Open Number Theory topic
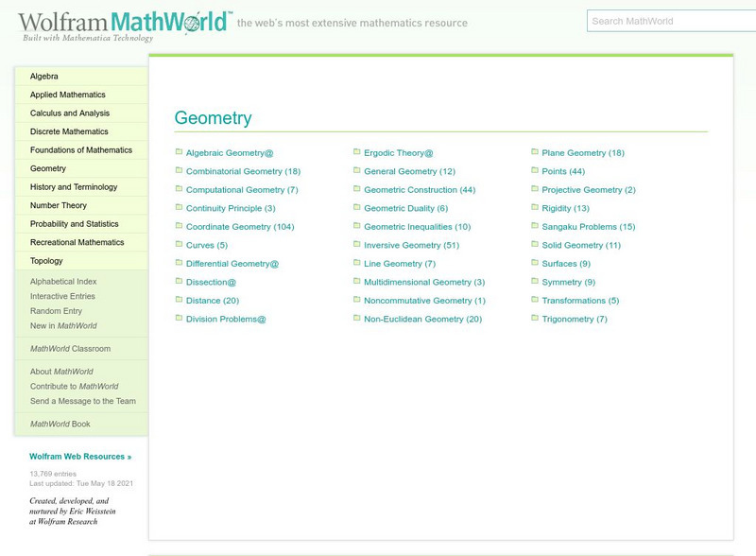 [x=81, y=205]
